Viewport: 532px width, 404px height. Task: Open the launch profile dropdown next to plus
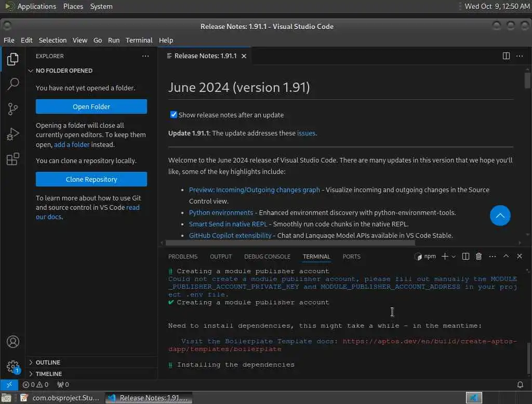(x=453, y=257)
